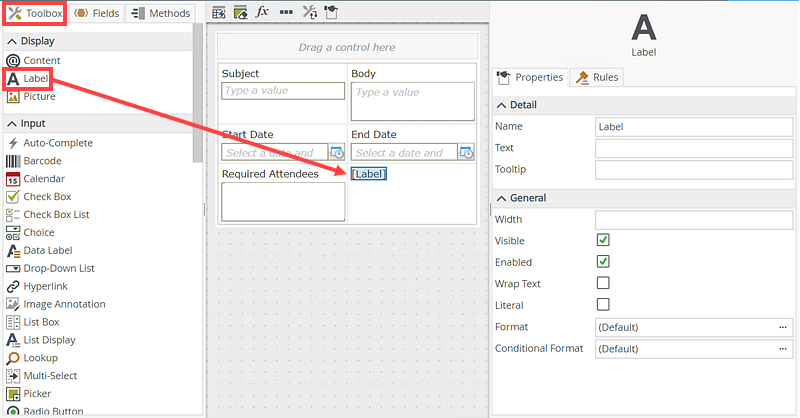This screenshot has width=800, height=418.
Task: Open the Rules tab
Action: (597, 77)
